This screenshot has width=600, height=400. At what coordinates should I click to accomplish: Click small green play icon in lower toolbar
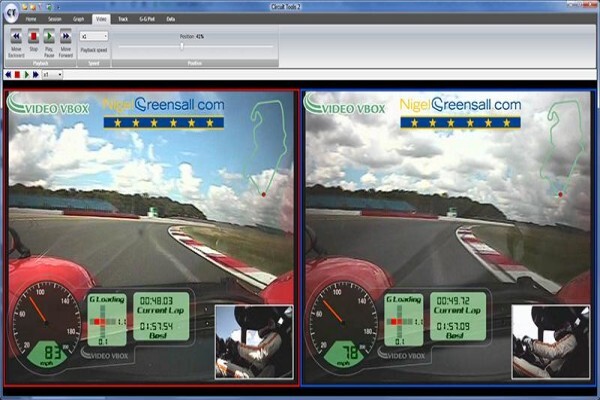[x=26, y=75]
